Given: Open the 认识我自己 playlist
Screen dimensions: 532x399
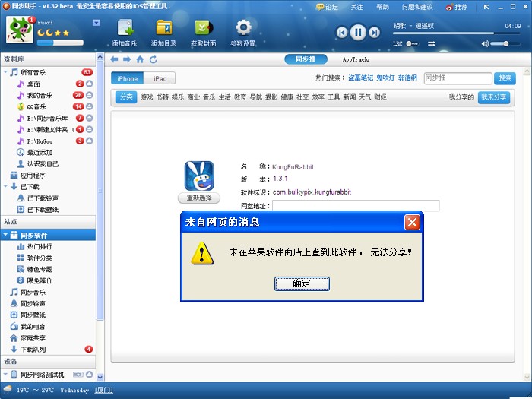Looking at the screenshot, I should [x=43, y=164].
